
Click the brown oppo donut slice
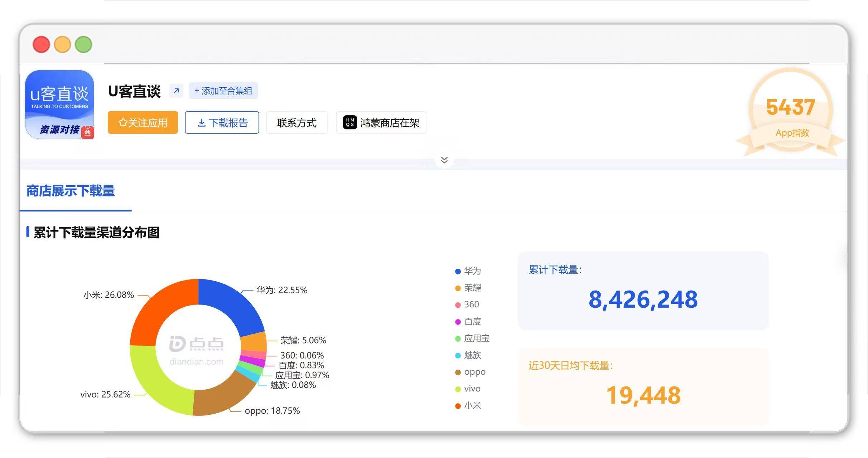222,395
